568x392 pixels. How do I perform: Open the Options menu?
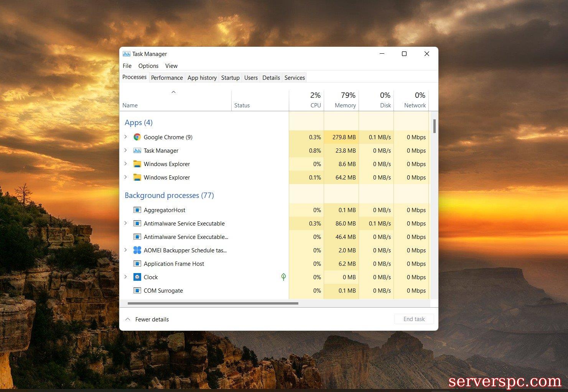(148, 66)
